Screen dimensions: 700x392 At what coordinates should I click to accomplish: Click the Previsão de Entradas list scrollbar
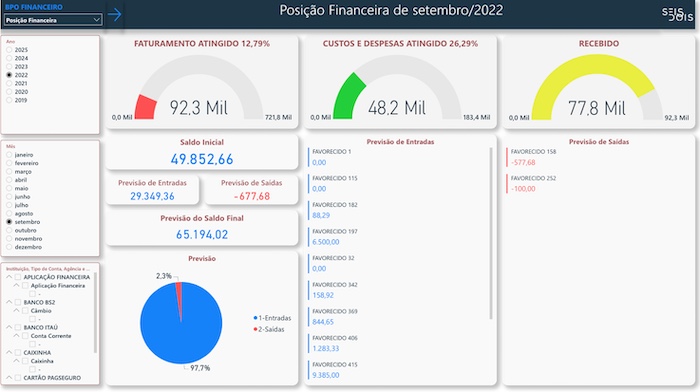click(491, 233)
